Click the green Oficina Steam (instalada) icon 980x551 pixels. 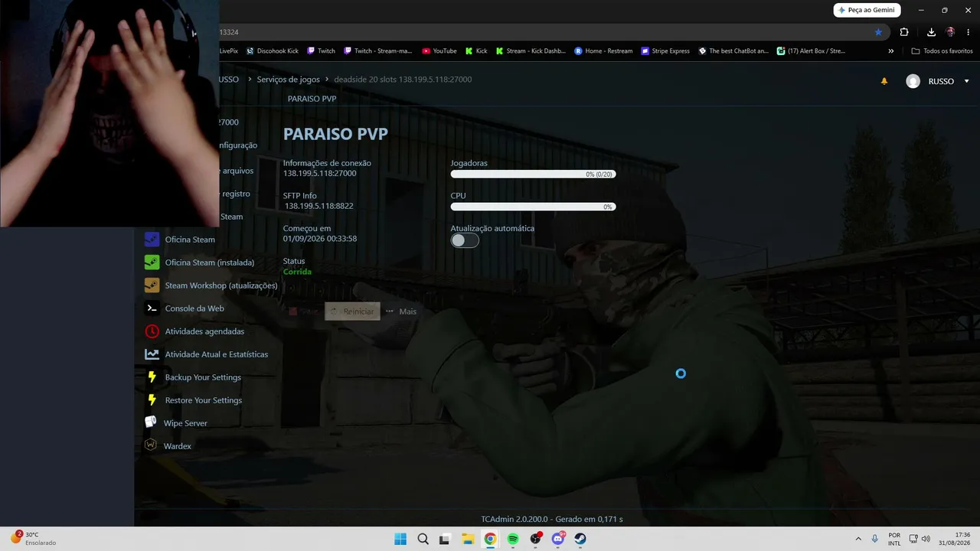click(152, 262)
